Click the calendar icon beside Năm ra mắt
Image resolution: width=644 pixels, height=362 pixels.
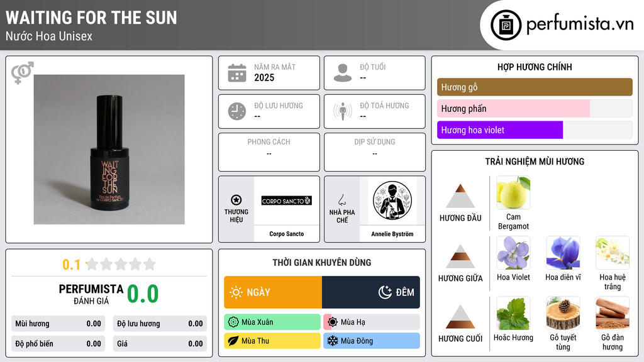click(237, 73)
